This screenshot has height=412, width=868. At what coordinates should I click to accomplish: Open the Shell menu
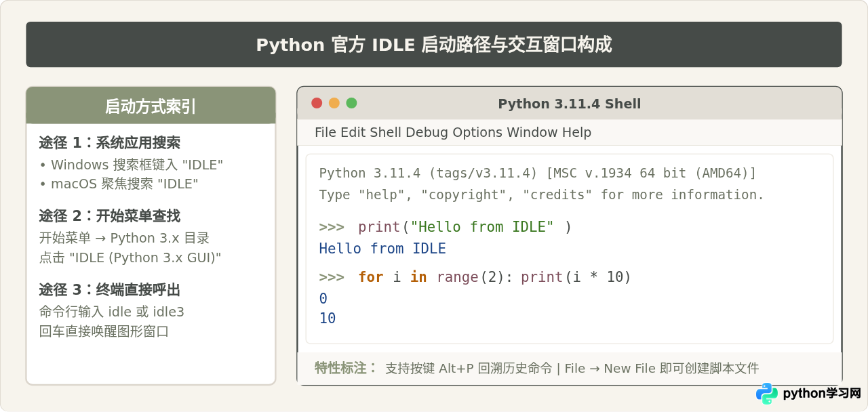pos(386,132)
